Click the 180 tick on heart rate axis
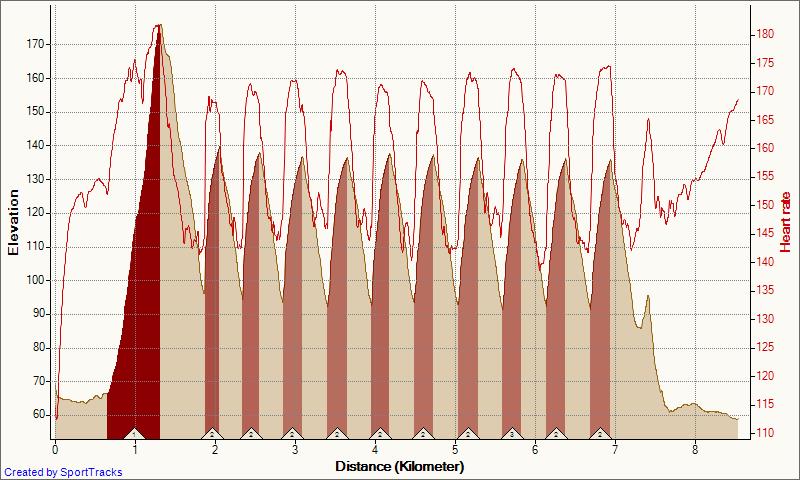Viewport: 800px width, 480px height. point(762,34)
